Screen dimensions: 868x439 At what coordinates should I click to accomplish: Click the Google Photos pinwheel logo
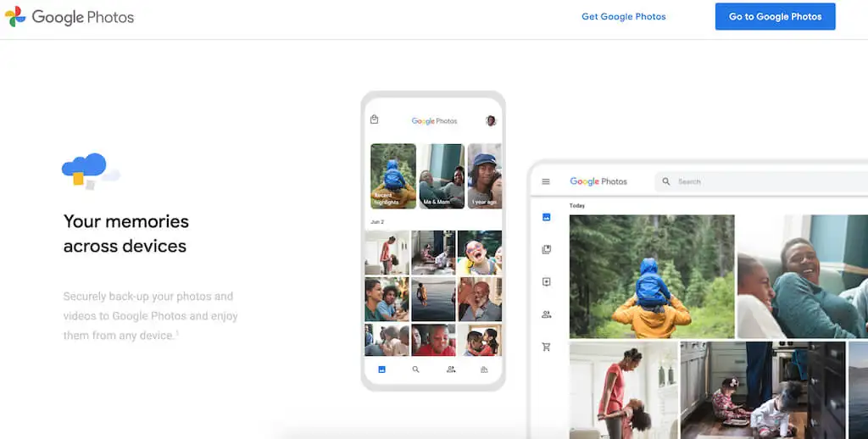(15, 17)
